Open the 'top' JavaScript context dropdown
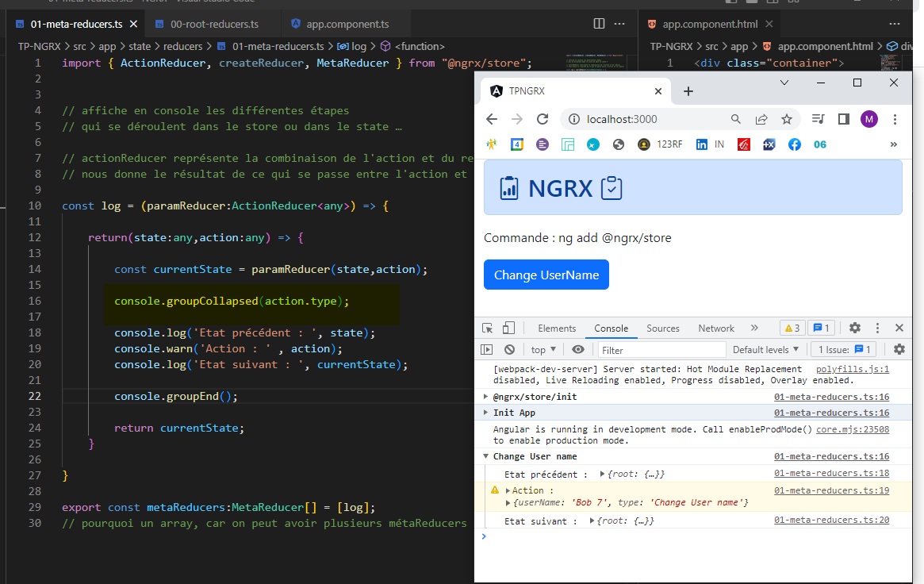 pos(543,349)
